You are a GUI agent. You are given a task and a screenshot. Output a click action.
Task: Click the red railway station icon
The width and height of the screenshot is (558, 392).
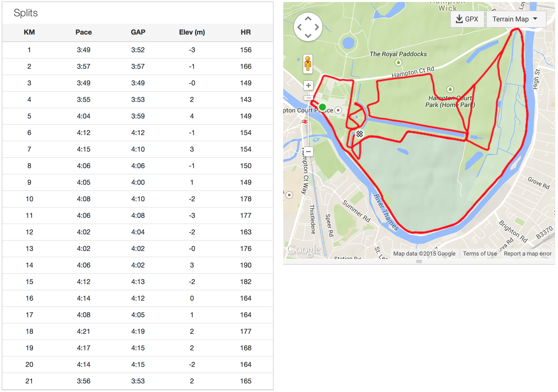(304, 122)
